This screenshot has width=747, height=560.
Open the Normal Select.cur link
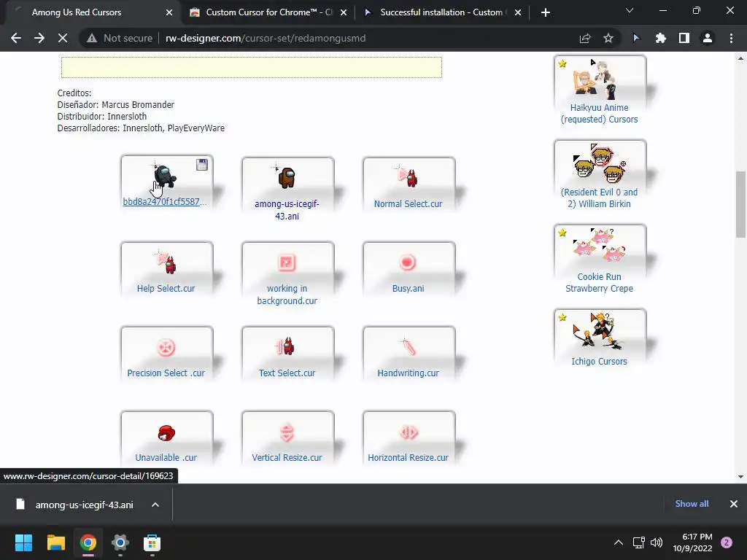pos(408,204)
